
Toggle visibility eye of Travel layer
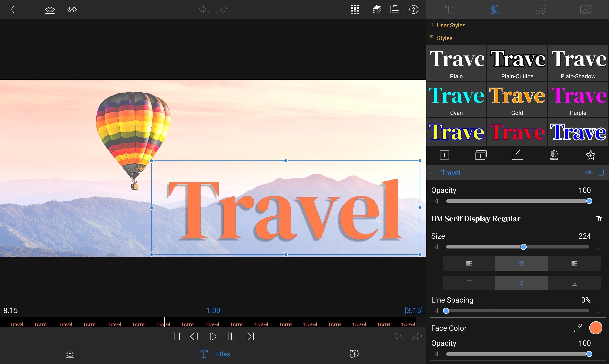(588, 172)
